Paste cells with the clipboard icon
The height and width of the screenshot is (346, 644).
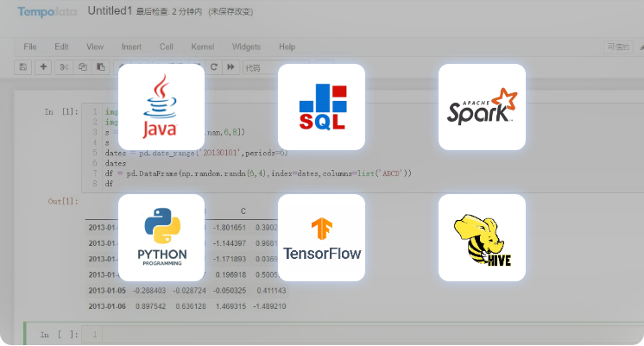pos(101,67)
